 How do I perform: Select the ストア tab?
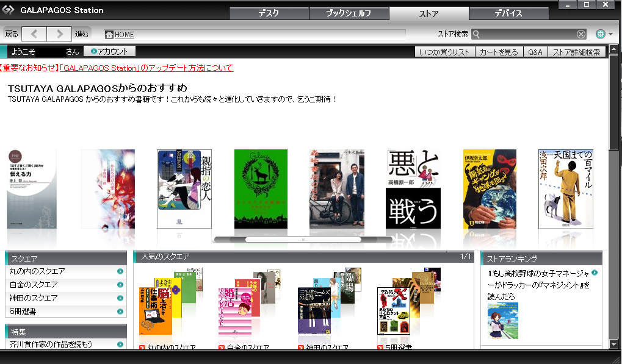[x=429, y=13]
